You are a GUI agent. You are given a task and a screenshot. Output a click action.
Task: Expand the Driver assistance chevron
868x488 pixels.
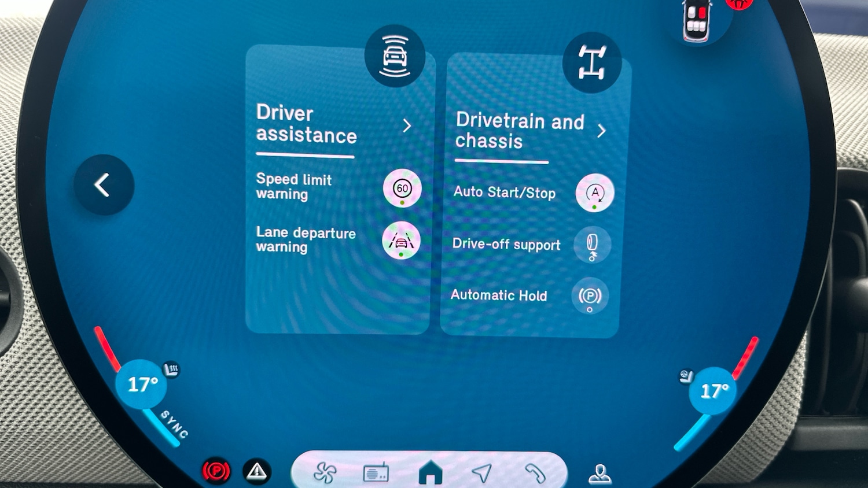[407, 125]
